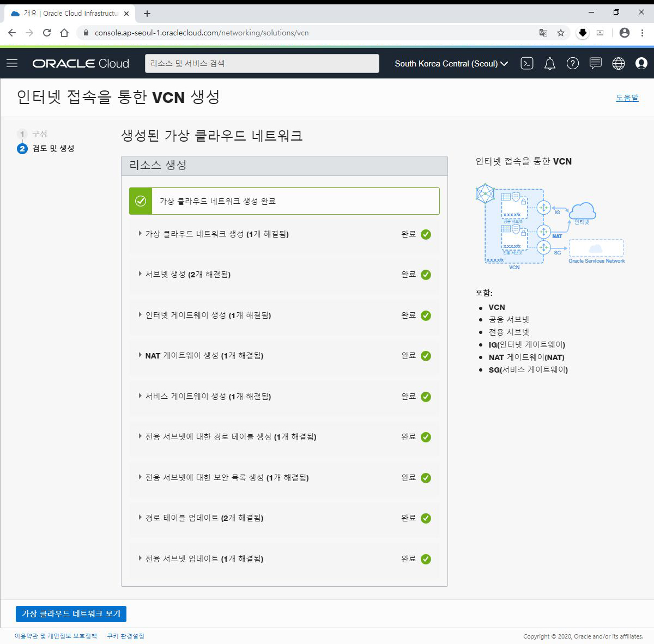Open a new browser tab
Screen dimensions: 654x644
point(147,14)
